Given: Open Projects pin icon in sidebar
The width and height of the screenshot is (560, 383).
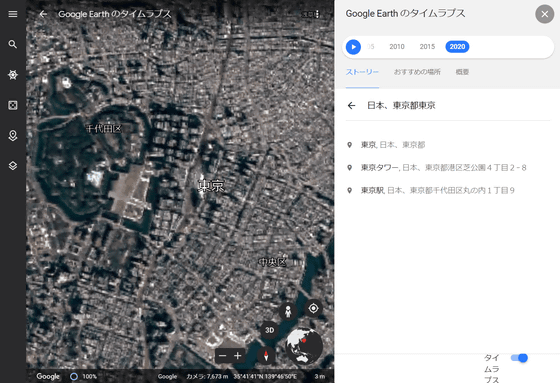Looking at the screenshot, I should click(x=13, y=135).
